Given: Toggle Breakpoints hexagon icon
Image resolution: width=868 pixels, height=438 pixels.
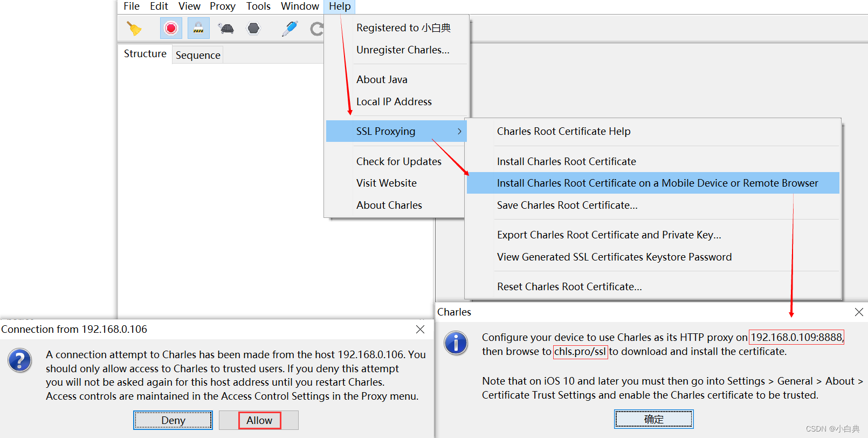Looking at the screenshot, I should click(253, 28).
